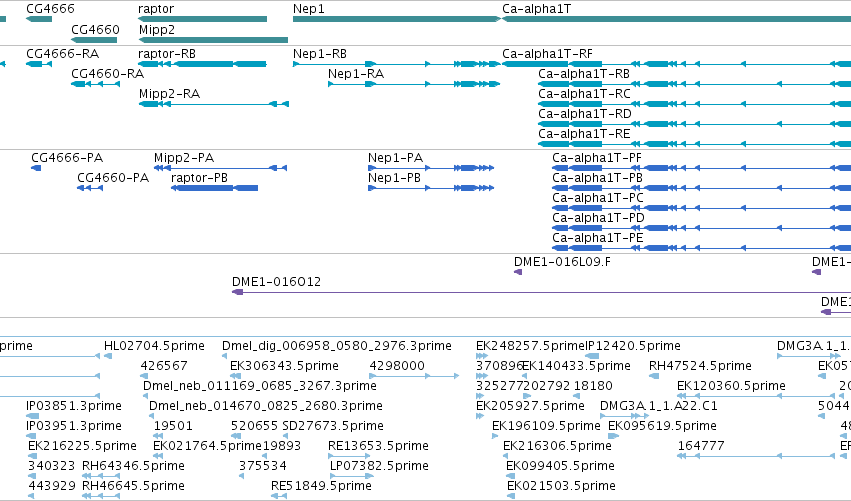Click EST IP12420.5prime

pos(592,356)
